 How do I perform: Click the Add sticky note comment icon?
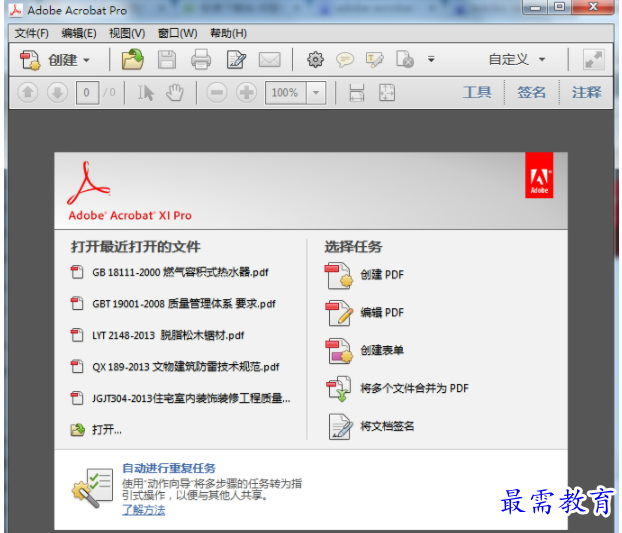click(345, 60)
